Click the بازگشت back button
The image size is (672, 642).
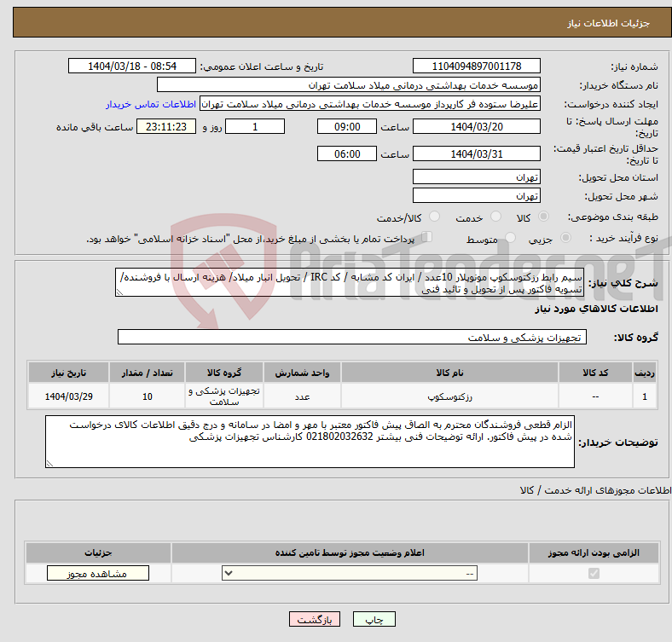[x=315, y=620]
